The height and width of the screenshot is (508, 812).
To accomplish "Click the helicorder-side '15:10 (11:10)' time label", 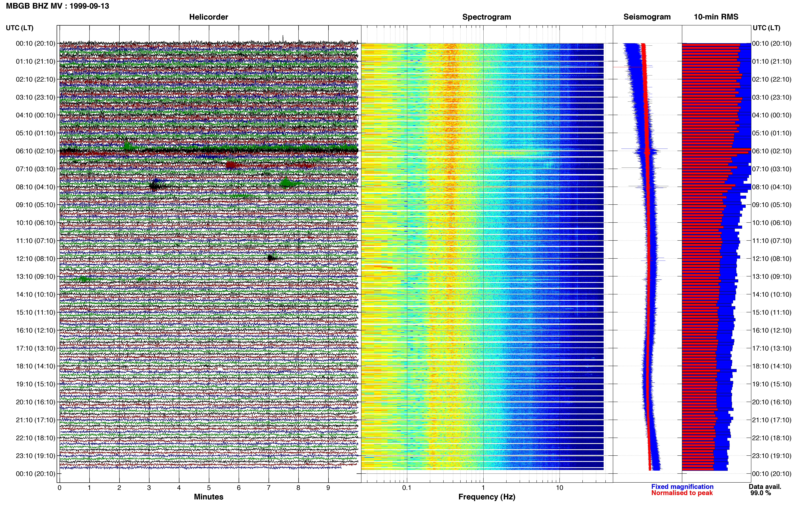I will pyautogui.click(x=36, y=313).
